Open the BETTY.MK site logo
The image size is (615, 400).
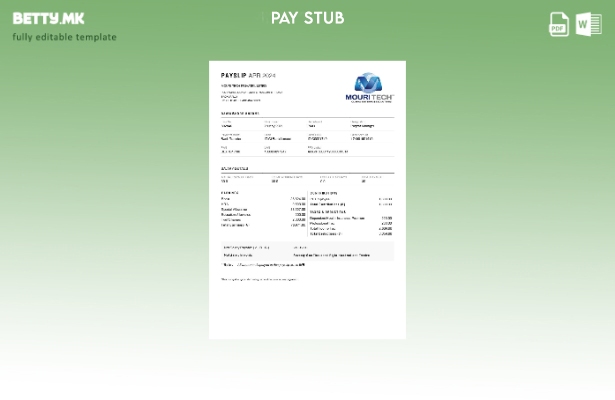[48, 18]
